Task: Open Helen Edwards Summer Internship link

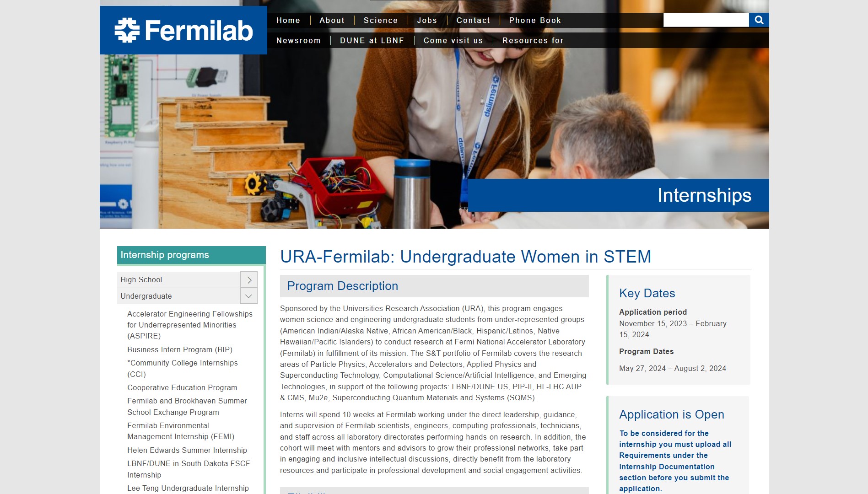Action: click(x=187, y=451)
